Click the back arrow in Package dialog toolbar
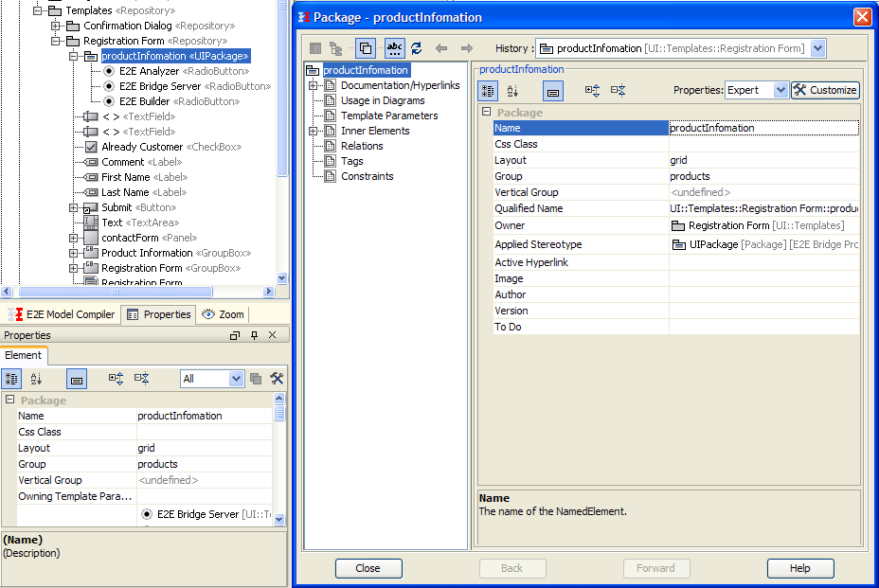Screen dimensions: 879x588 tap(441, 48)
